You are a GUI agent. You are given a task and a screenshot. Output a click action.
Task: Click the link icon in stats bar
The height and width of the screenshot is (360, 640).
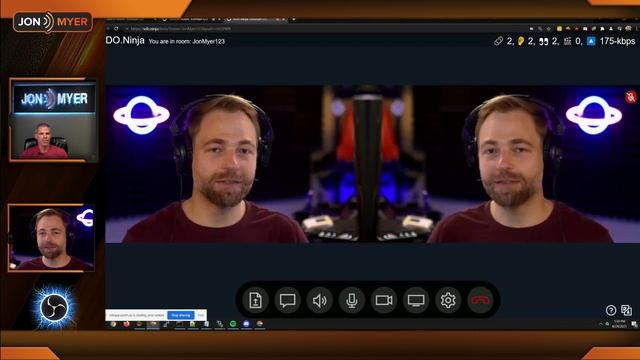click(x=498, y=41)
